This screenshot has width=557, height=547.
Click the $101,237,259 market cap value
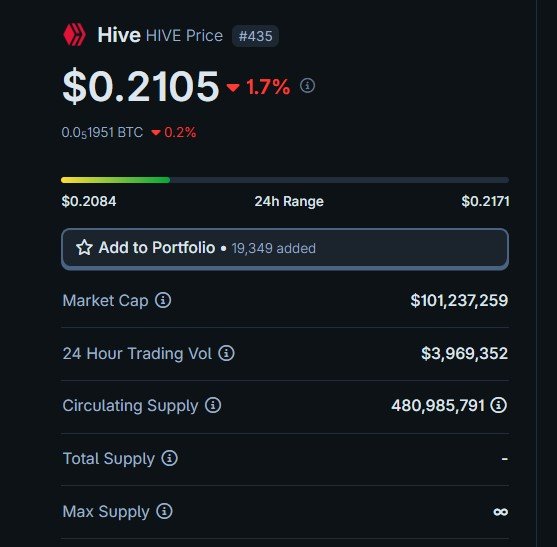click(x=459, y=300)
